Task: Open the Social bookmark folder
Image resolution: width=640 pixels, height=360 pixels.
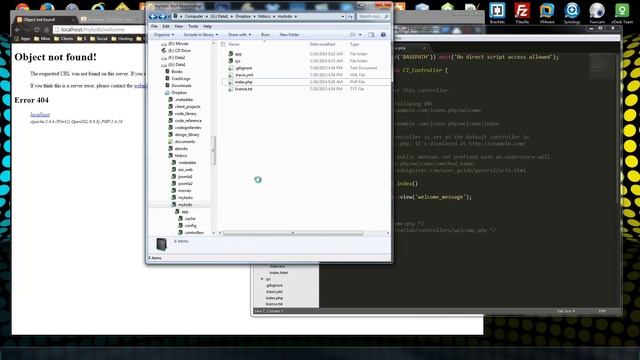Action: (x=98, y=39)
